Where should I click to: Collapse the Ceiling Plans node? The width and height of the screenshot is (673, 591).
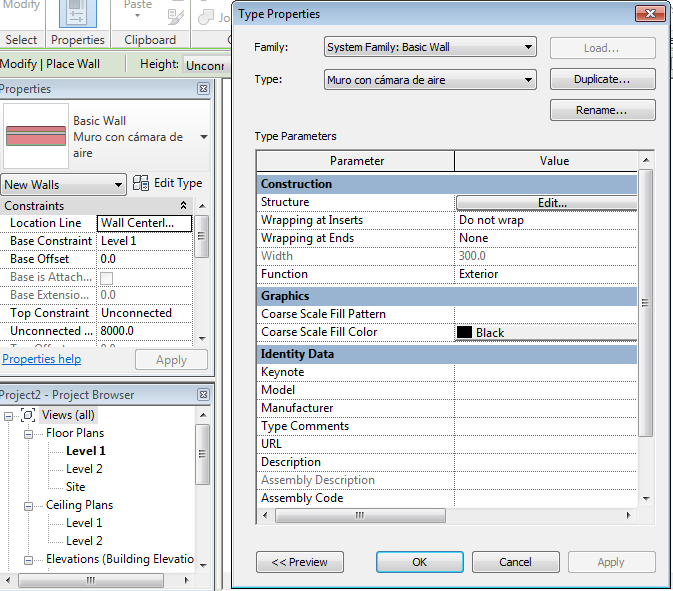point(28,506)
